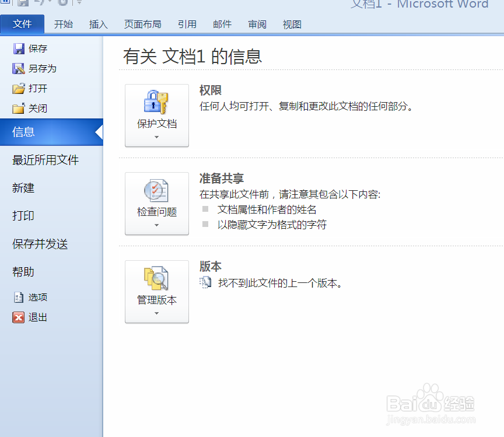Click the Check for Issues checklist icon
Image resolution: width=504 pixels, height=437 pixels.
coord(156,190)
